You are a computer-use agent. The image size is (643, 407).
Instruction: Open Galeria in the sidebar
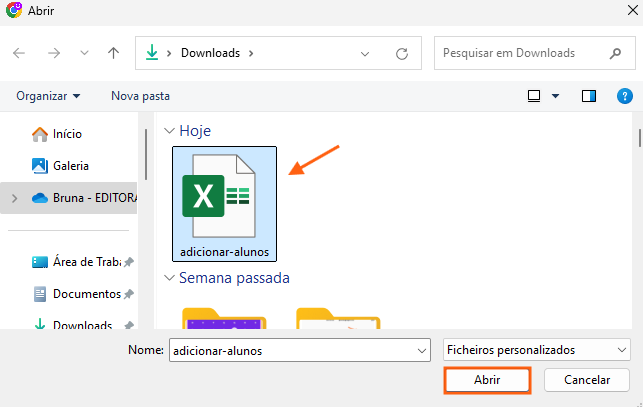point(70,166)
